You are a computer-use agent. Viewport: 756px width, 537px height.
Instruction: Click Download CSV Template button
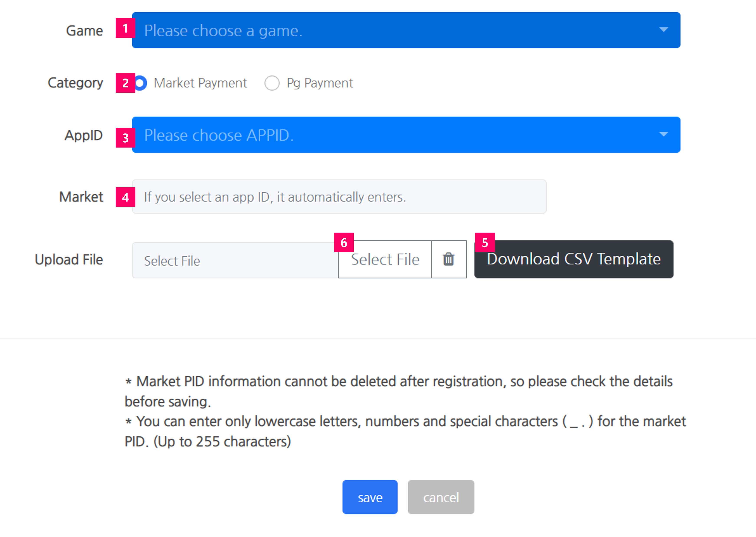coord(574,259)
